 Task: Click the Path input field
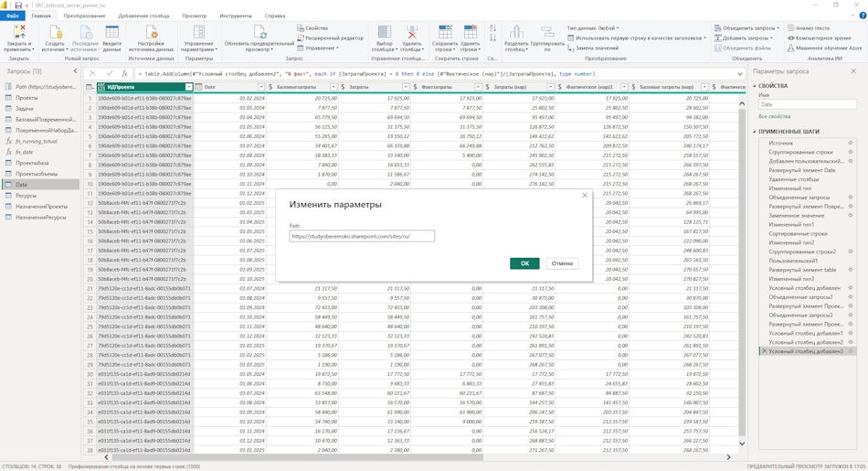(x=362, y=236)
